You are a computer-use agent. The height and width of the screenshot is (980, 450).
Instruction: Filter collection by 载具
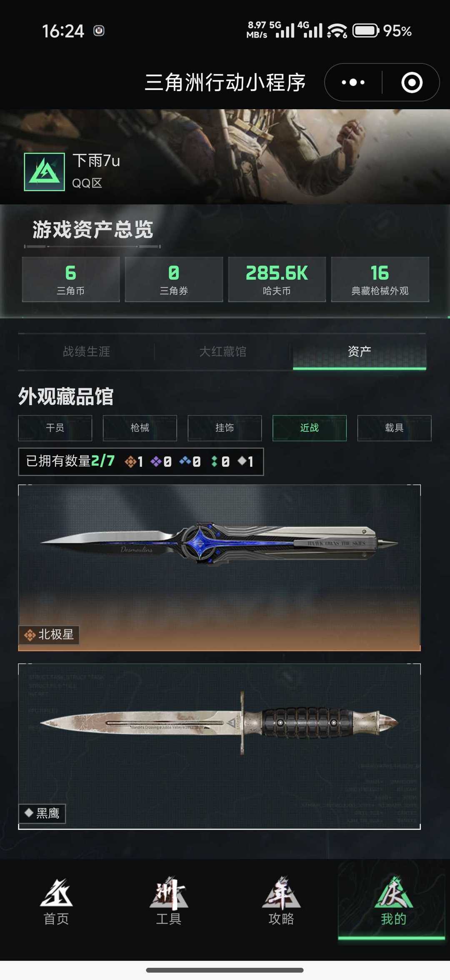[x=394, y=428]
